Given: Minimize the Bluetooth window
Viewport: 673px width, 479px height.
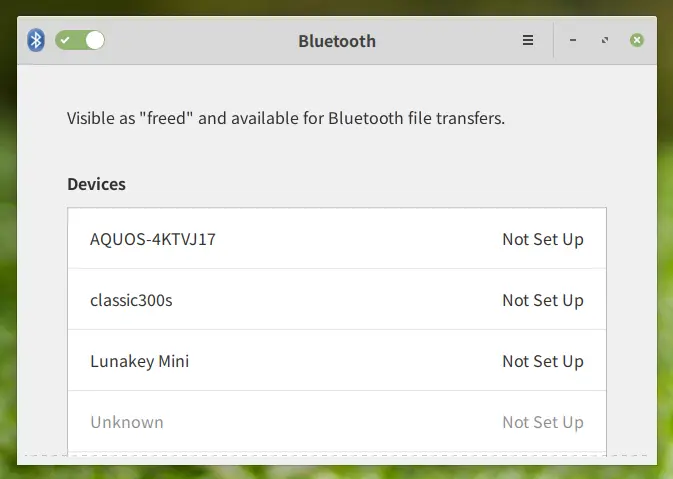Looking at the screenshot, I should 573,40.
